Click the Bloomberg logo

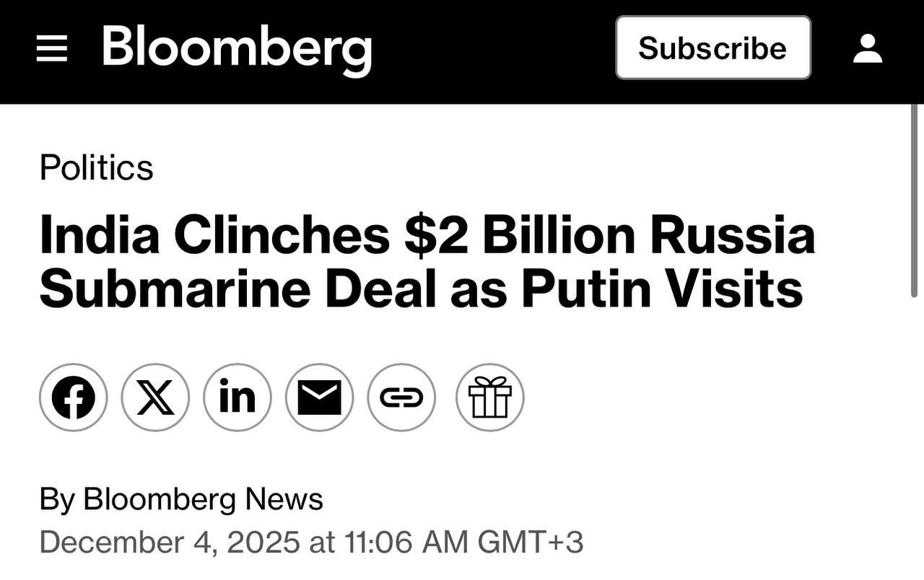[237, 48]
